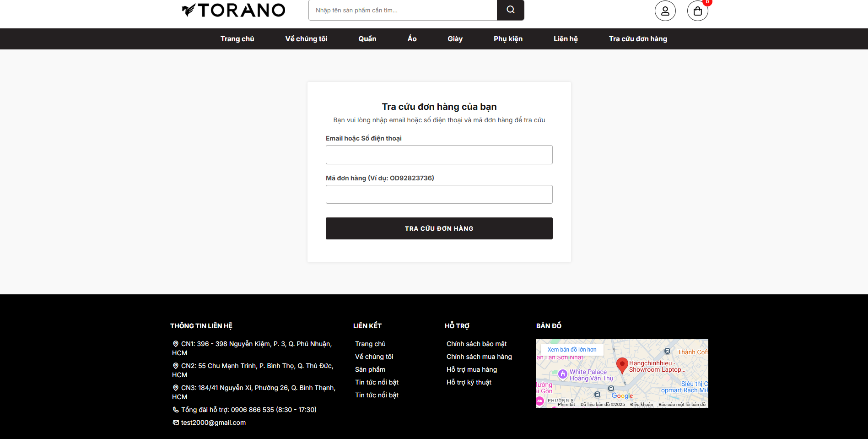Click the search magnifier button
This screenshot has height=439, width=868.
[510, 10]
